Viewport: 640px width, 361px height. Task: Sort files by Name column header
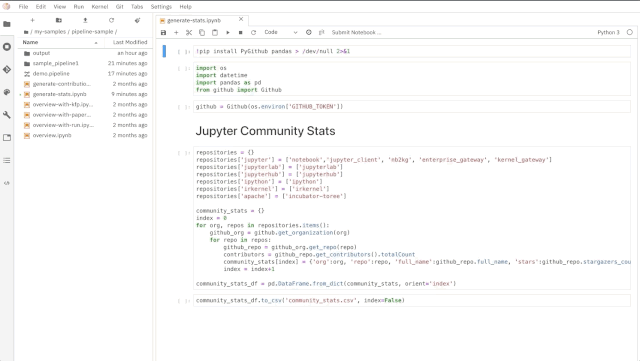pyautogui.click(x=60, y=42)
